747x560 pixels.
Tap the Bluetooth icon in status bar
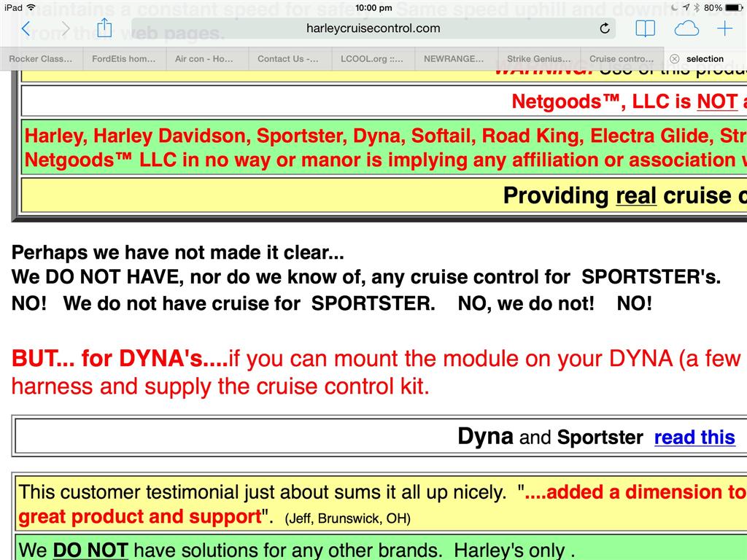click(x=697, y=7)
